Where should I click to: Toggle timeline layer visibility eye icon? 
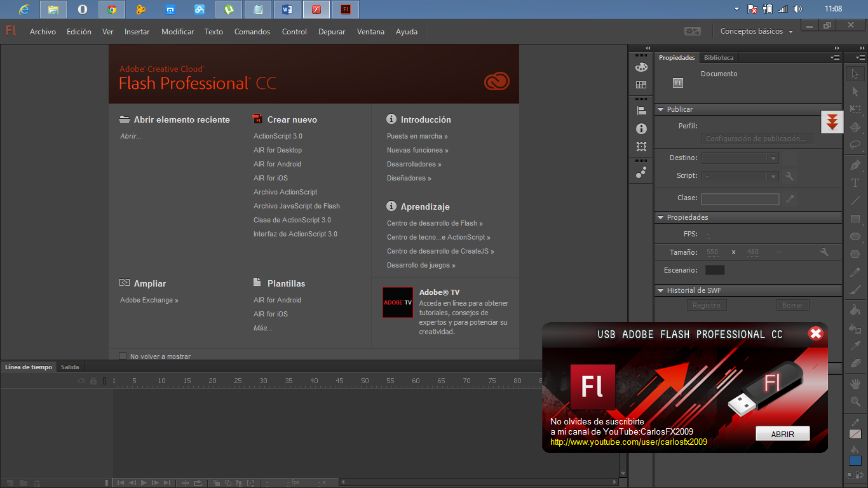[81, 381]
